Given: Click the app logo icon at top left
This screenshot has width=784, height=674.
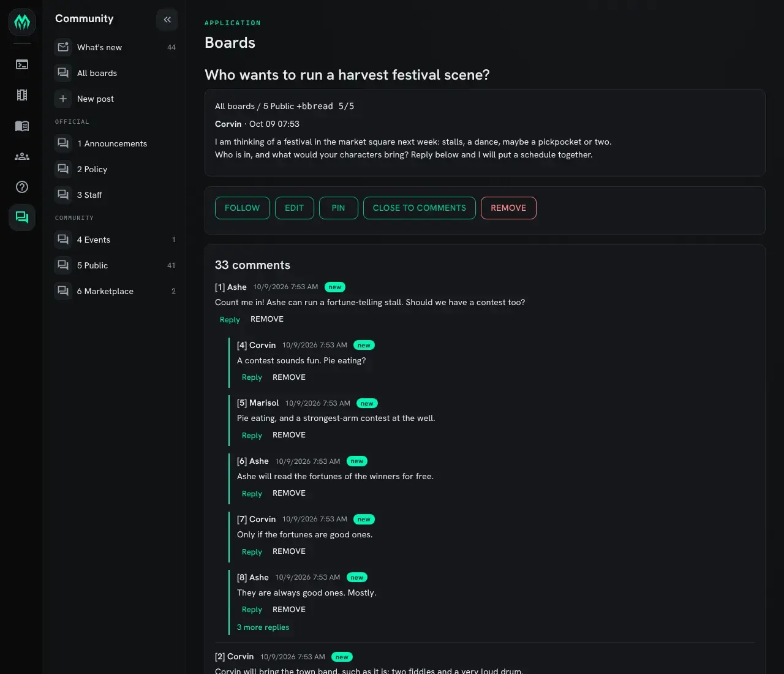Looking at the screenshot, I should click(22, 22).
